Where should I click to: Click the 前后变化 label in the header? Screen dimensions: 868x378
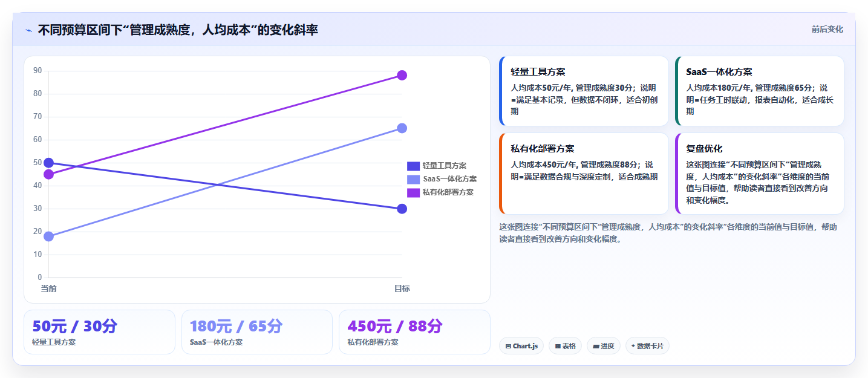[x=827, y=29]
